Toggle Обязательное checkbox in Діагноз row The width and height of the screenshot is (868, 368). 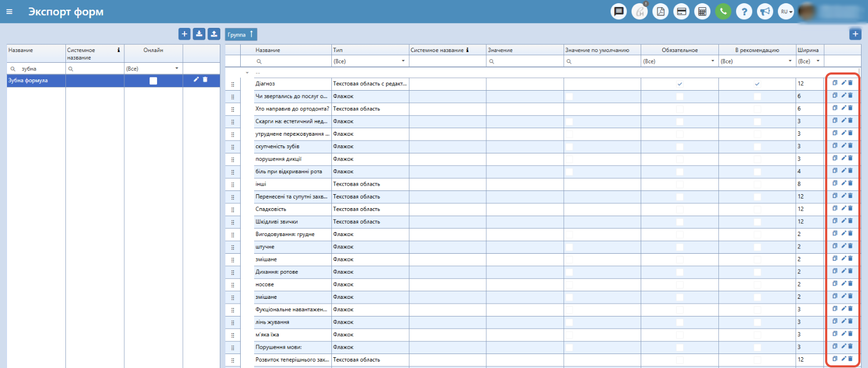(680, 84)
